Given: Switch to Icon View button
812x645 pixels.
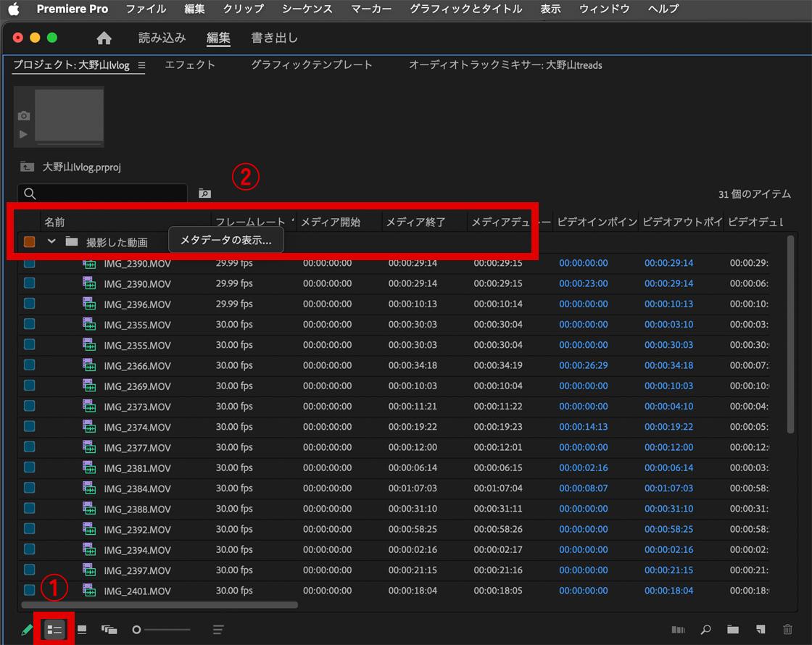Looking at the screenshot, I should 82,630.
